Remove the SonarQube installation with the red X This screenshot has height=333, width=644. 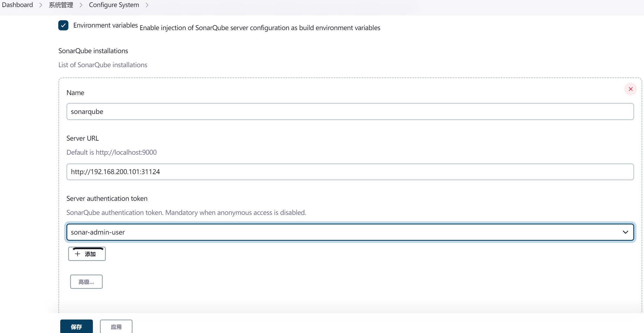tap(630, 89)
